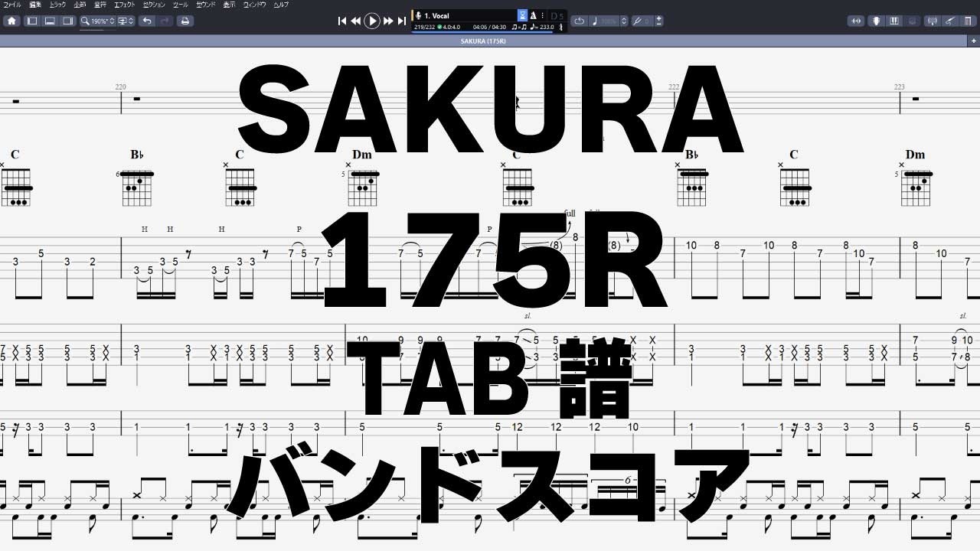980x551 pixels.
Task: Go to the home screen icon
Action: [11, 21]
